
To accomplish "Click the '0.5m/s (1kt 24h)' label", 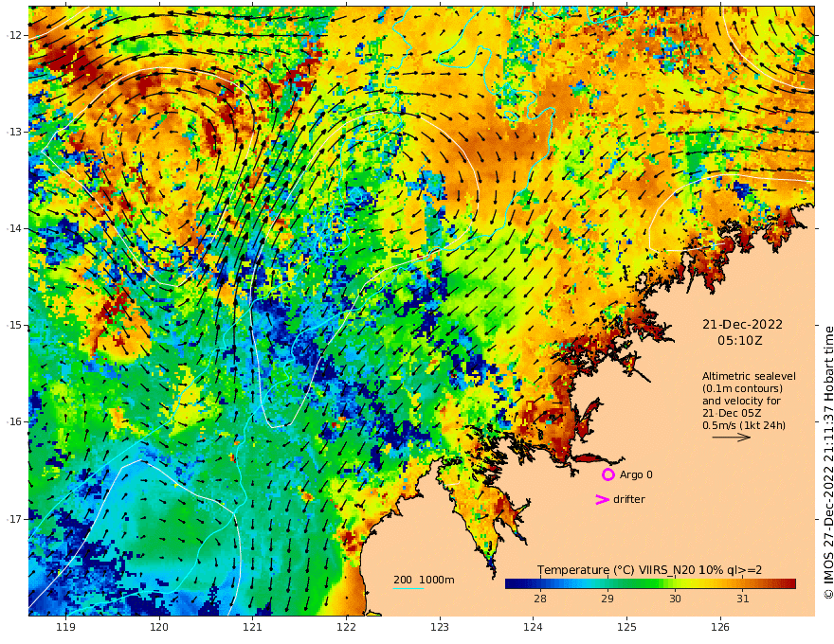I will point(744,425).
